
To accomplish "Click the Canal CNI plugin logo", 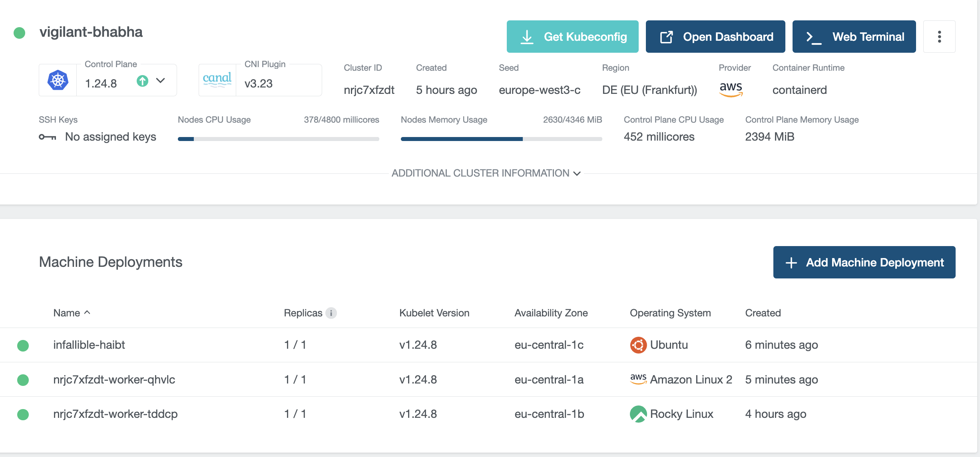I will point(217,79).
